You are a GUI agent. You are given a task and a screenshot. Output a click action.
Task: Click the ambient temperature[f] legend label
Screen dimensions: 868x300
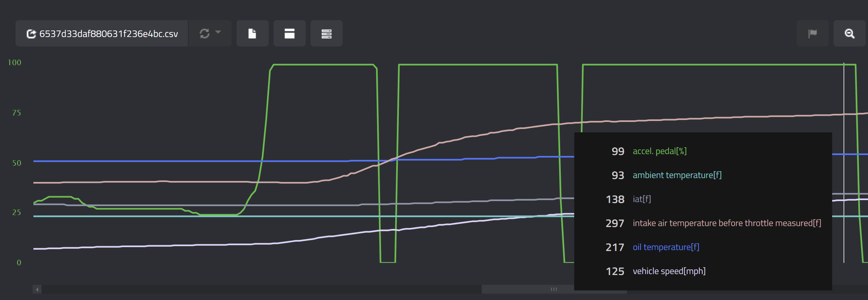point(677,175)
